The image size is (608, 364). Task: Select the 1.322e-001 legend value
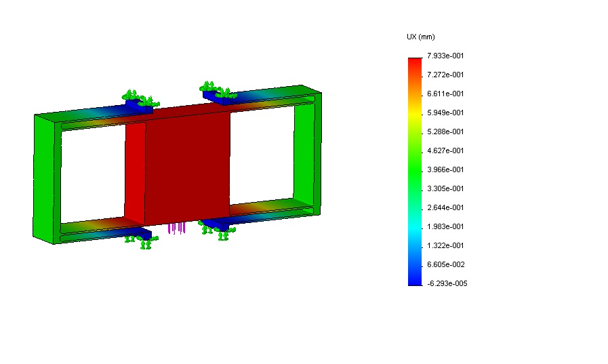coord(445,246)
